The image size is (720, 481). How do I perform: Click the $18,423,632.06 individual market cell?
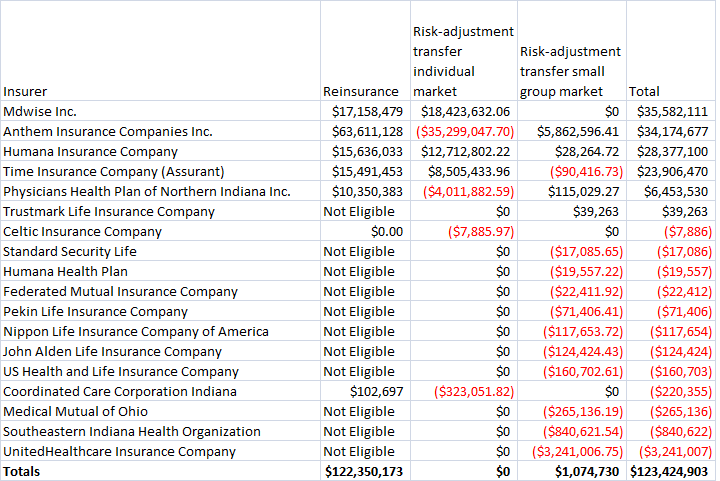pyautogui.click(x=464, y=111)
